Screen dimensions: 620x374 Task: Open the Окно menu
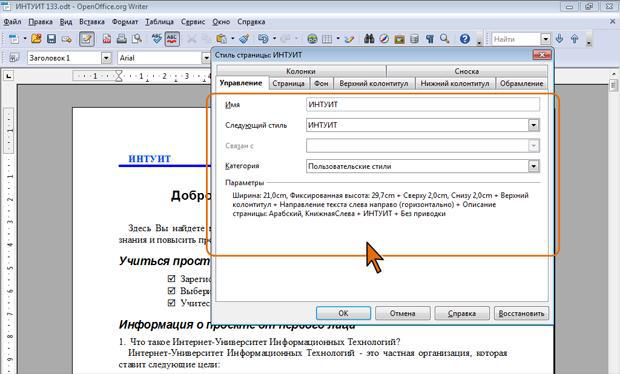click(x=221, y=22)
